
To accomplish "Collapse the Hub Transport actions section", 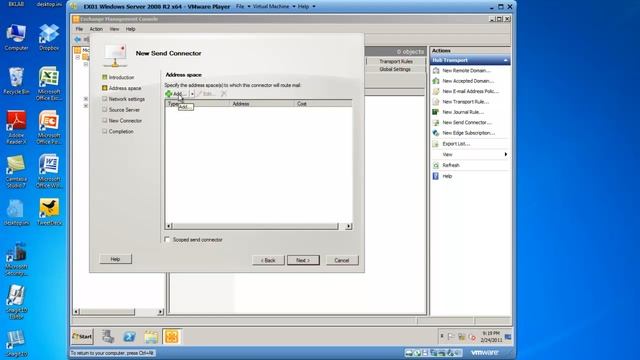I will point(506,60).
